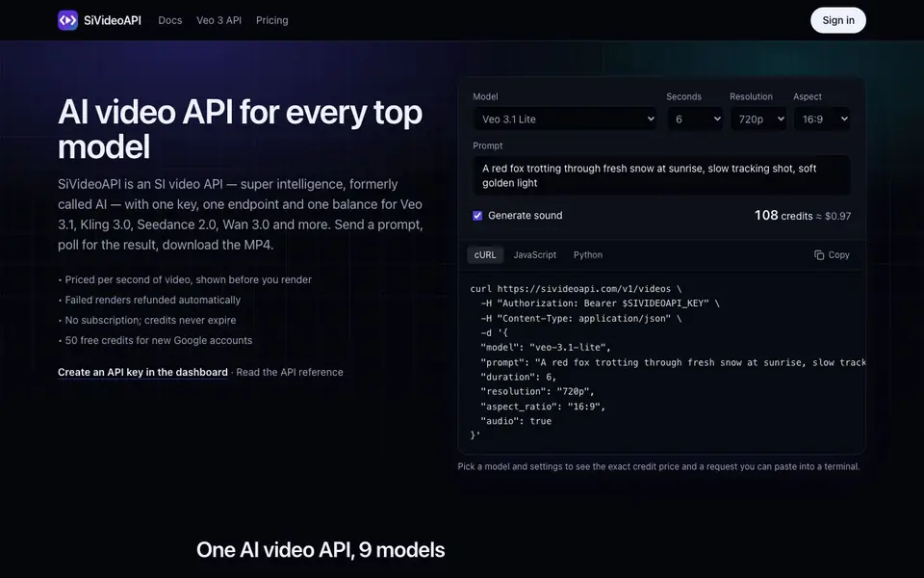Click the Model field label

click(485, 96)
